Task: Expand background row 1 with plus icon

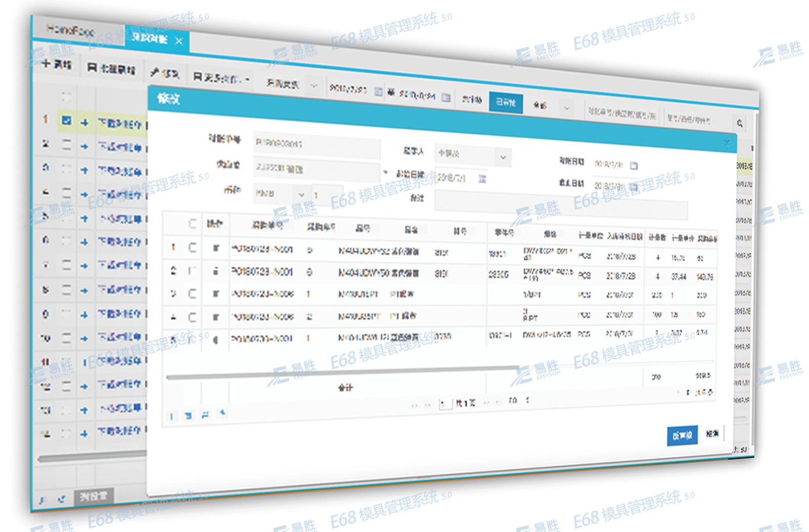Action: (x=84, y=122)
